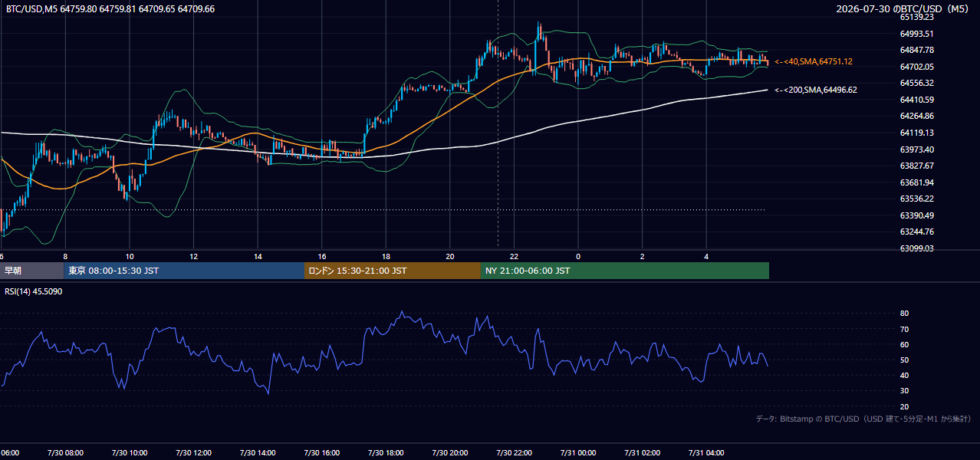Screen dimensions: 980x460
Task: Click price axis value 64993.51
Action: tap(917, 34)
